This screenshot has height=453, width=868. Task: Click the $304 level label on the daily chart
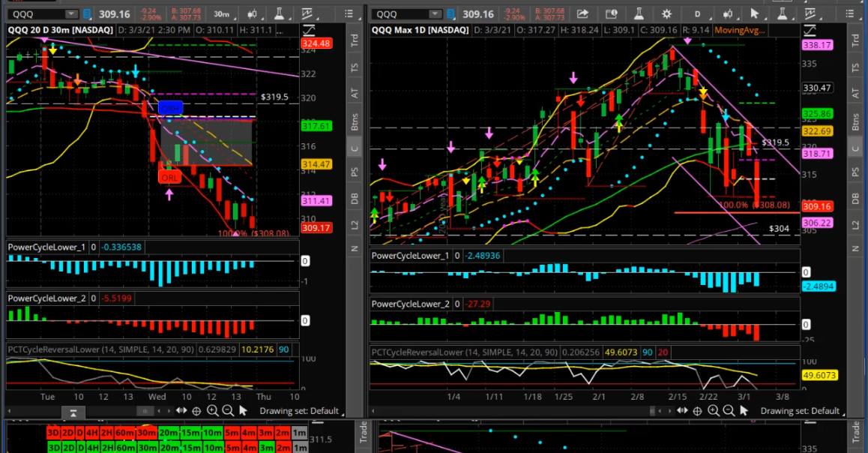click(x=779, y=228)
